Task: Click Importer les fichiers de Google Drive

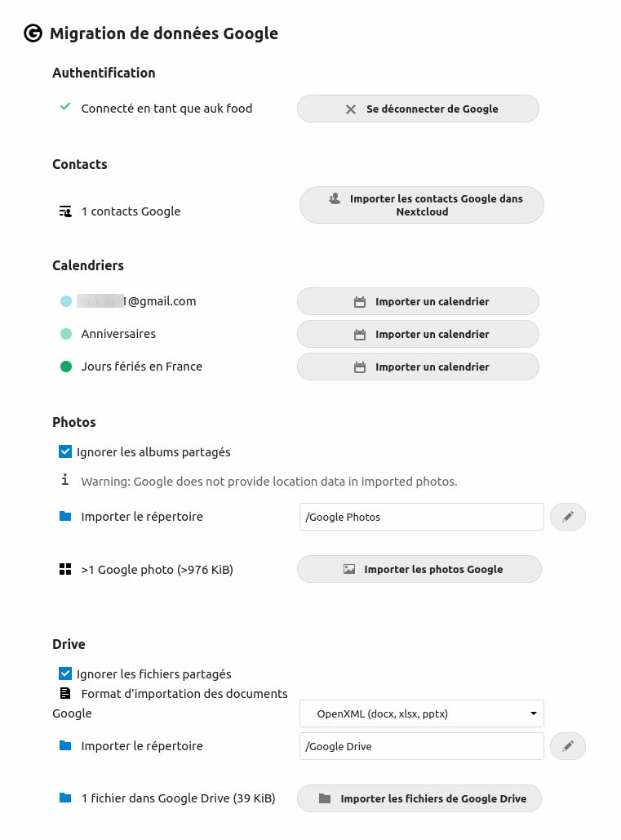Action: coord(419,798)
